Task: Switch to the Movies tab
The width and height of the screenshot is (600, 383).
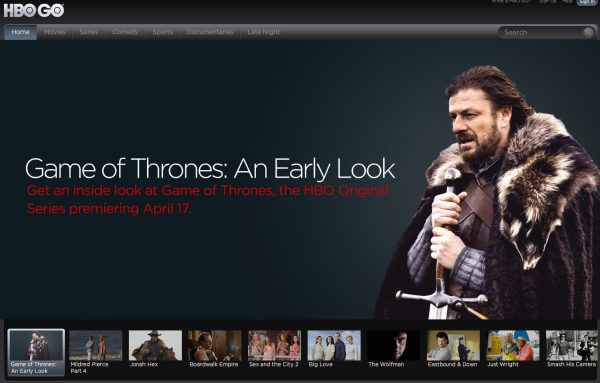Action: 55,32
